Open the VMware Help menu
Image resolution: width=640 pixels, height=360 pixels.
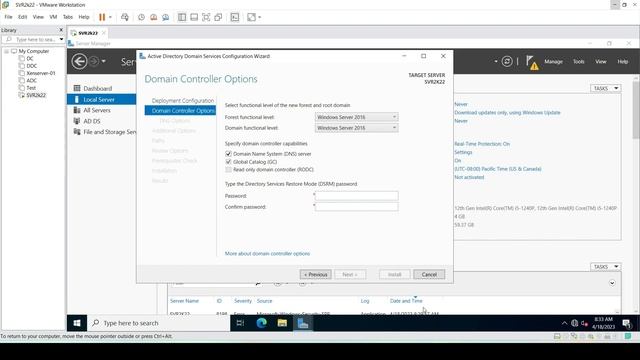84,17
